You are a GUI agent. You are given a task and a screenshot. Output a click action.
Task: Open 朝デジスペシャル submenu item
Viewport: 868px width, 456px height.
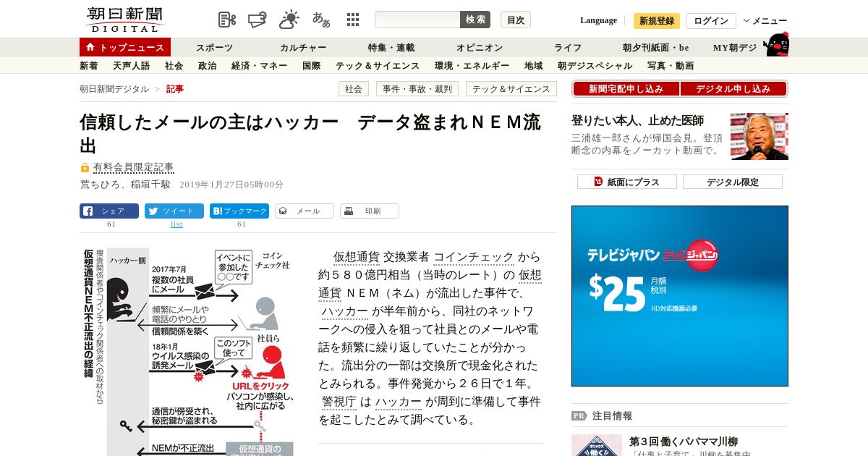[x=595, y=66]
